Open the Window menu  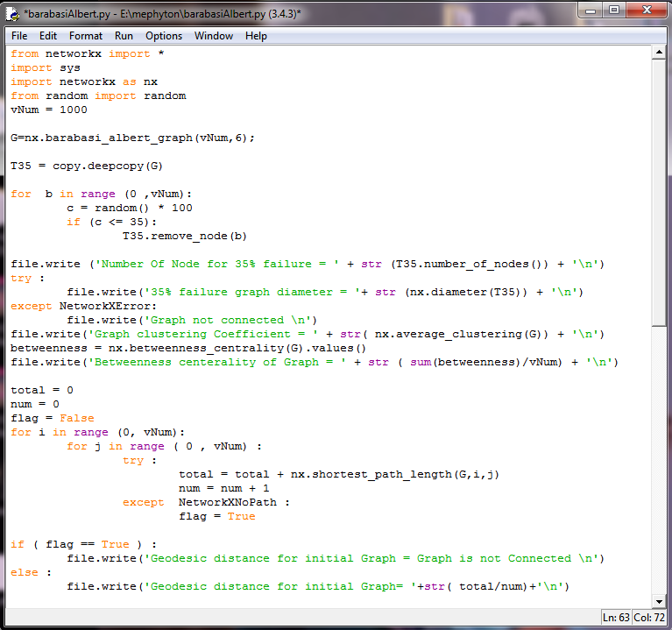[x=214, y=36]
